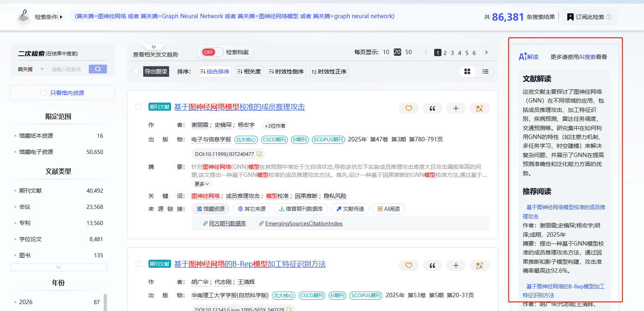
Task: Add the B-Rep article using plus icon
Action: click(x=456, y=265)
